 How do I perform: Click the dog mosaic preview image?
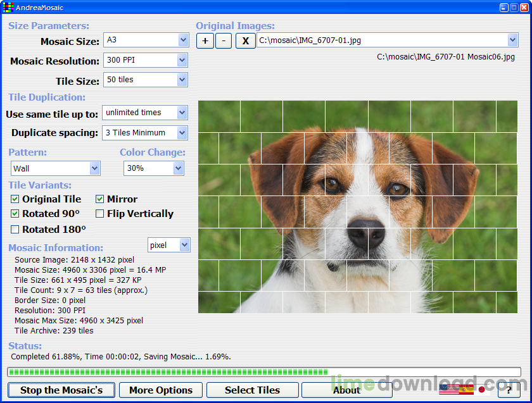tap(357, 207)
